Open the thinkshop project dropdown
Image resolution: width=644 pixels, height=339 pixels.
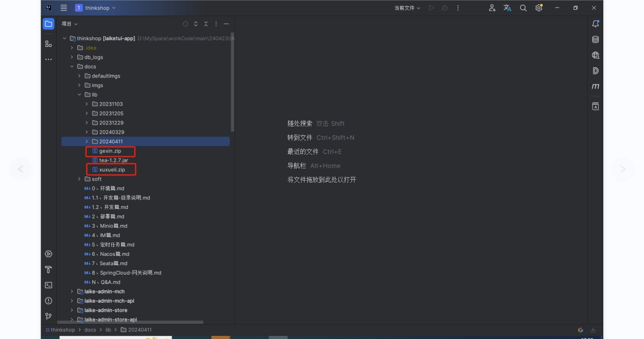96,8
